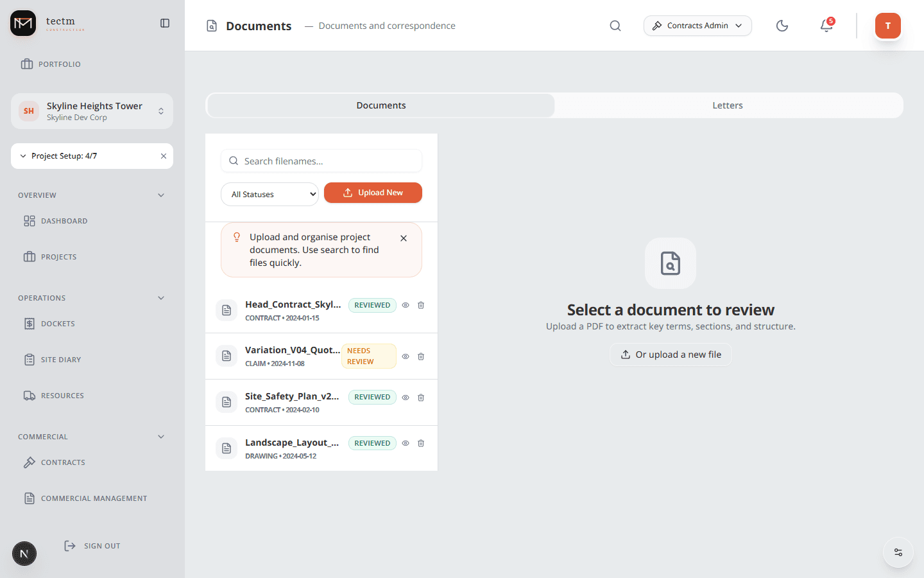Open the Contracts Admin role menu
The height and width of the screenshot is (578, 924).
pos(697,26)
